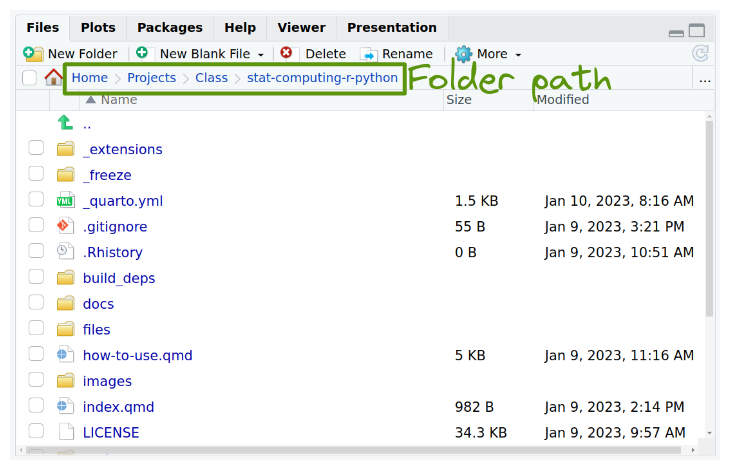Go up to parent directory arrow
Image resolution: width=730 pixels, height=470 pixels.
pos(66,123)
